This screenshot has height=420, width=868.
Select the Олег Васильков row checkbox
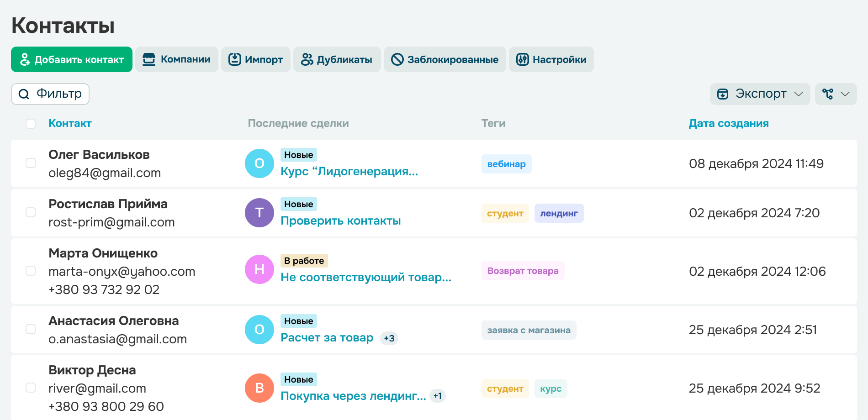tap(31, 163)
